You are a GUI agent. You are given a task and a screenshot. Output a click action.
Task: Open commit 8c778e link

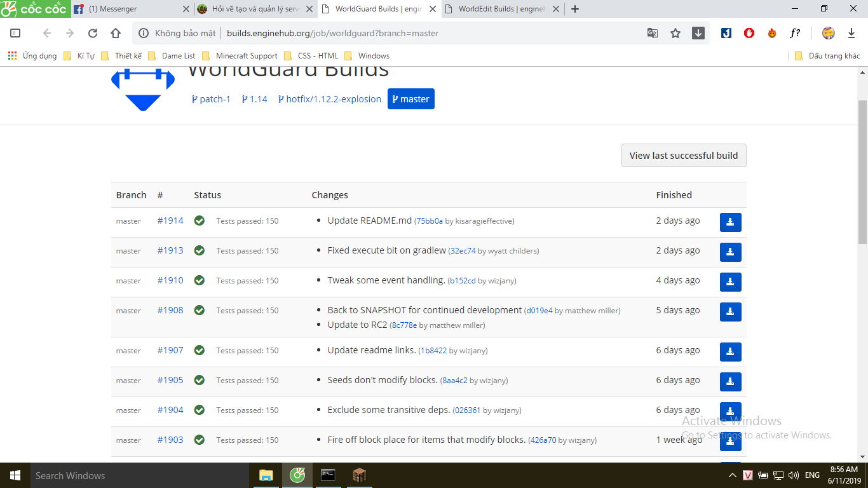click(404, 325)
